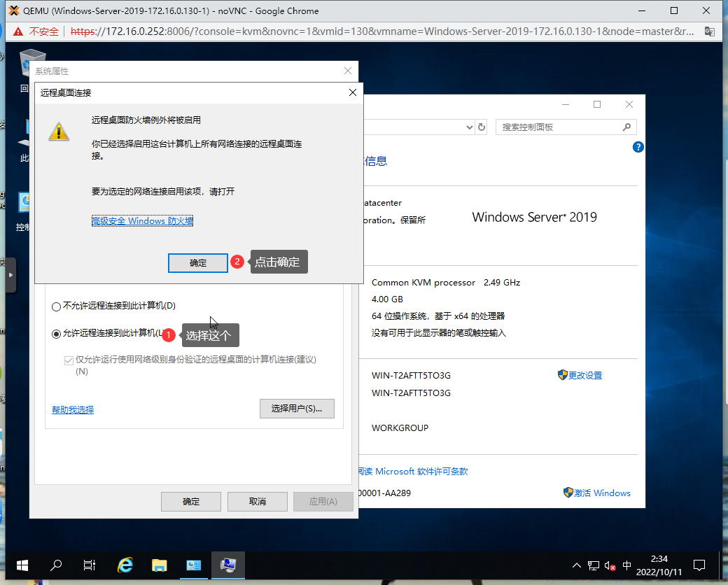Open the Windows Start menu

pos(22,565)
